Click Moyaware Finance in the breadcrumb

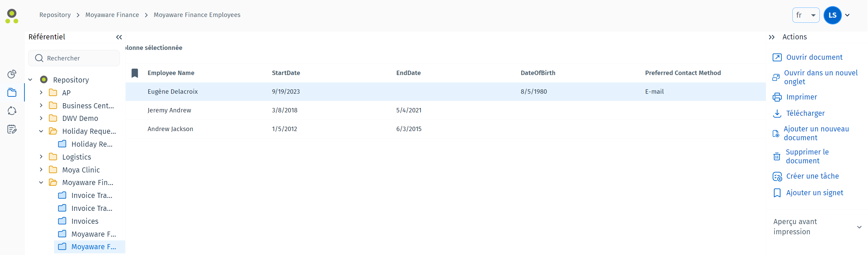pyautogui.click(x=112, y=15)
